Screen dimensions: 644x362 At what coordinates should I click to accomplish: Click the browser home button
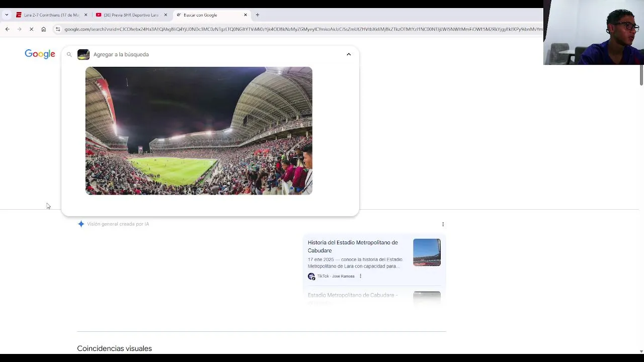click(x=44, y=29)
